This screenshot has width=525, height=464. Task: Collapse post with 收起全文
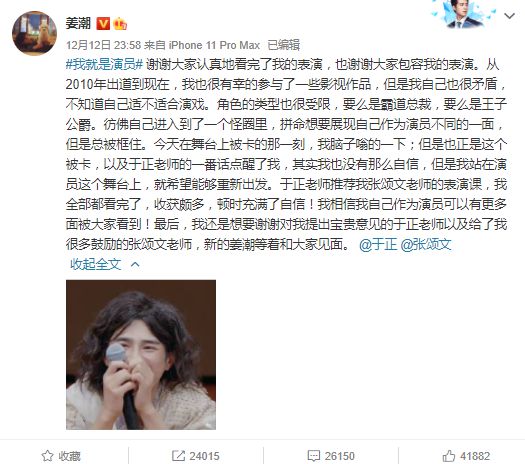coord(95,264)
